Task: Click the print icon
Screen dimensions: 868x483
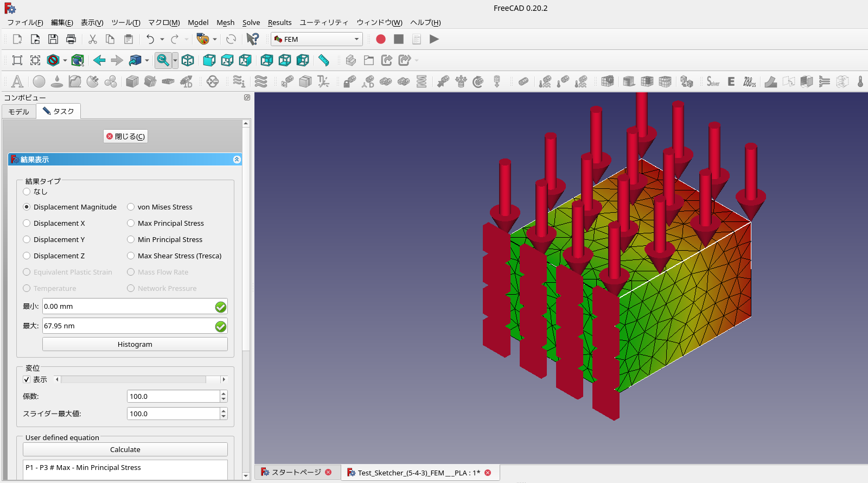Action: (x=71, y=39)
